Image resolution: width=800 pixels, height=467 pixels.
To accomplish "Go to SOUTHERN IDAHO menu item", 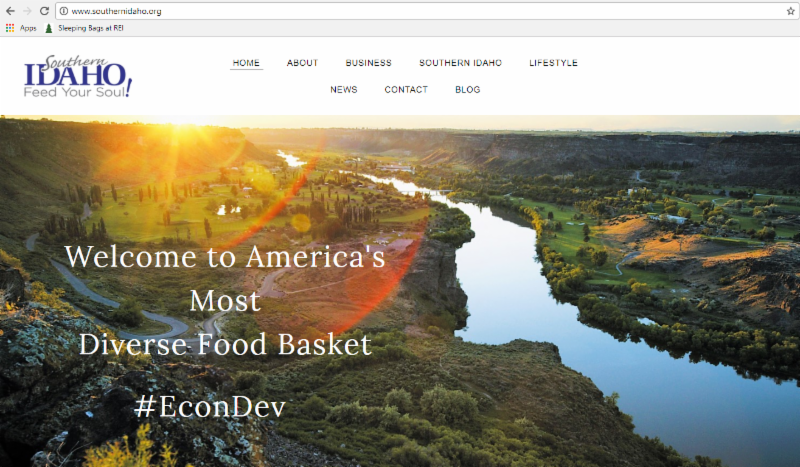I will [x=460, y=63].
